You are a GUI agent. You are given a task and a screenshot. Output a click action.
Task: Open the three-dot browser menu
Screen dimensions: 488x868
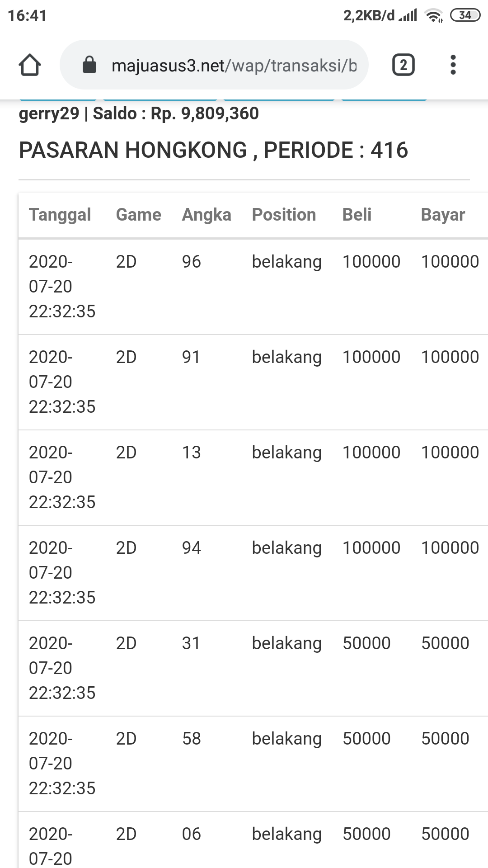tap(453, 65)
